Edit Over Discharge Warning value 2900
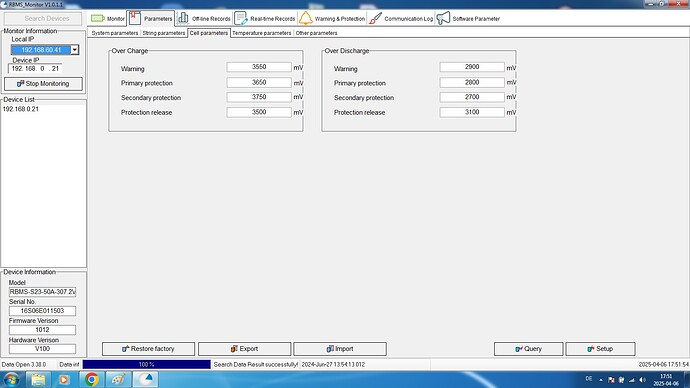 click(472, 67)
